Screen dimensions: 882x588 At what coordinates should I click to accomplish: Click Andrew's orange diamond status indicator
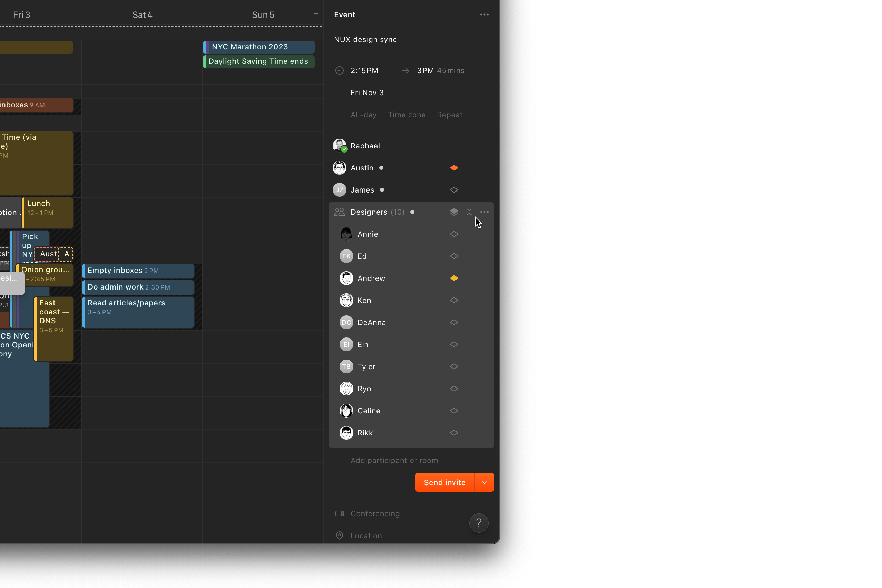(x=454, y=278)
